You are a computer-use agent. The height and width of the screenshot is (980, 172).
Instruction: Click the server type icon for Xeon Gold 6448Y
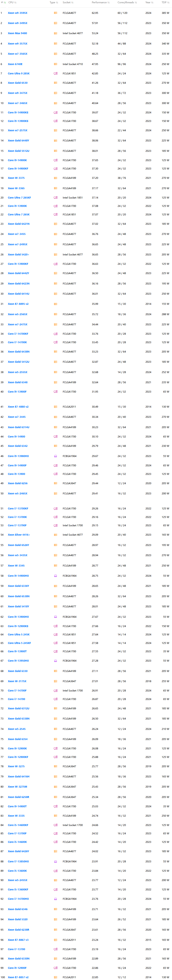click(56, 141)
